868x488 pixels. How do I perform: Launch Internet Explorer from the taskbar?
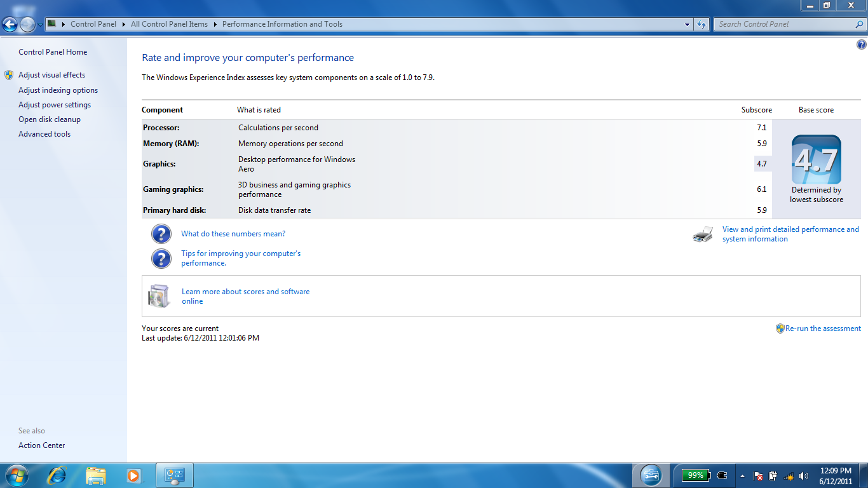(57, 475)
